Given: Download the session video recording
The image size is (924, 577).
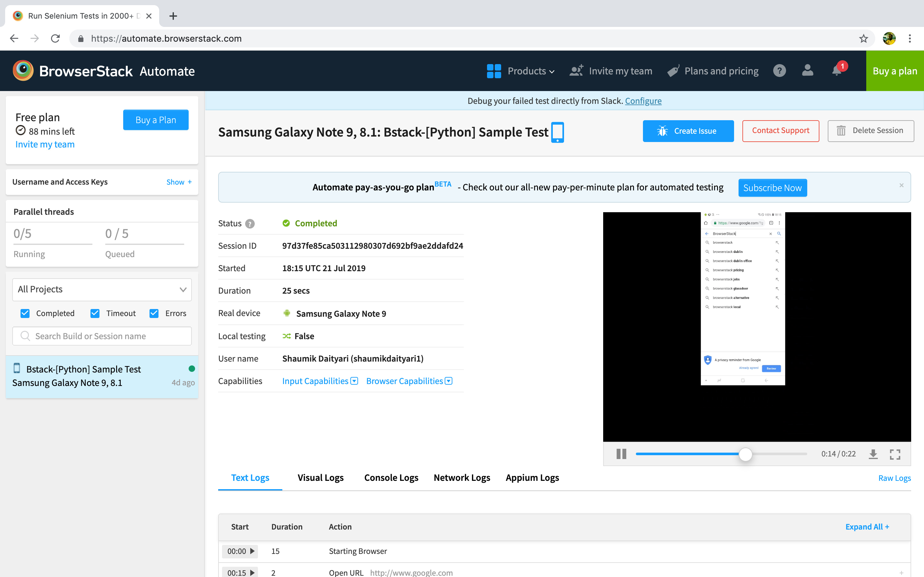Looking at the screenshot, I should click(873, 454).
